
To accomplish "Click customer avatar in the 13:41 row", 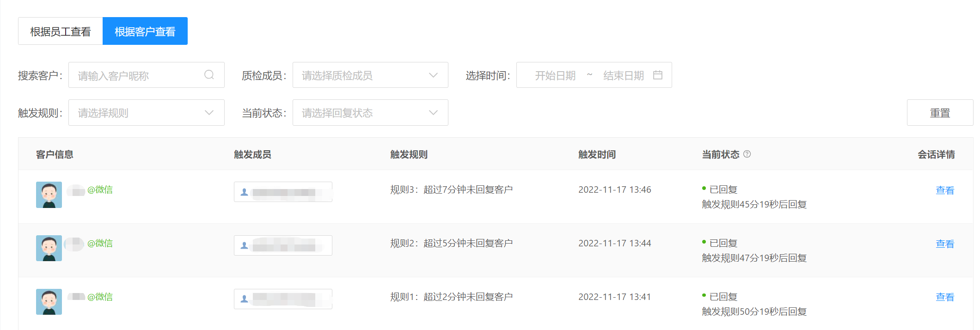I will point(49,302).
